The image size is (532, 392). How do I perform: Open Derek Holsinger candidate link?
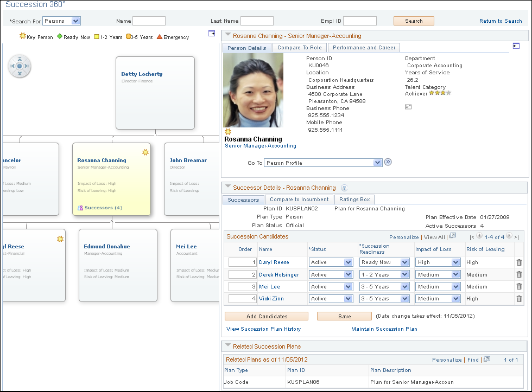pyautogui.click(x=279, y=275)
